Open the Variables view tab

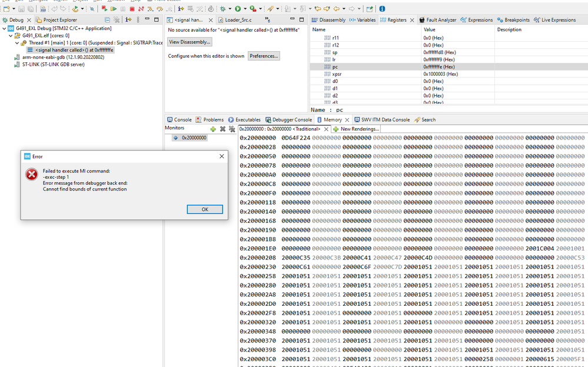click(362, 20)
